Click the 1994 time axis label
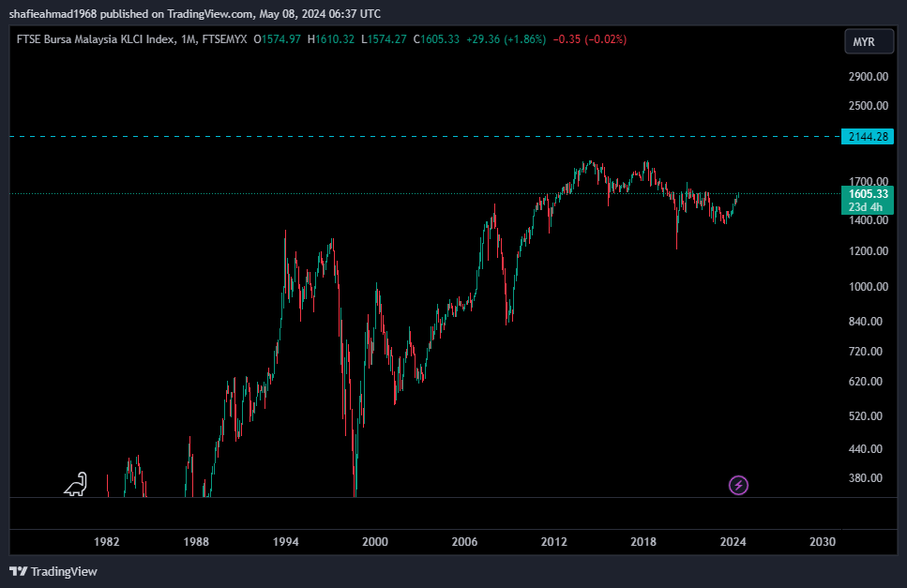The height and width of the screenshot is (588, 907). point(286,542)
